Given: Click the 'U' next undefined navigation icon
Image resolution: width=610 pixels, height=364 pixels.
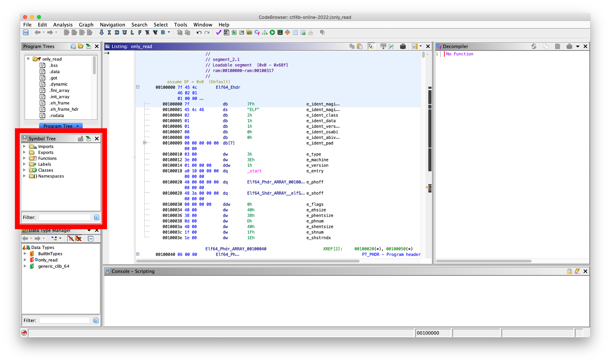Looking at the screenshot, I should tap(125, 32).
